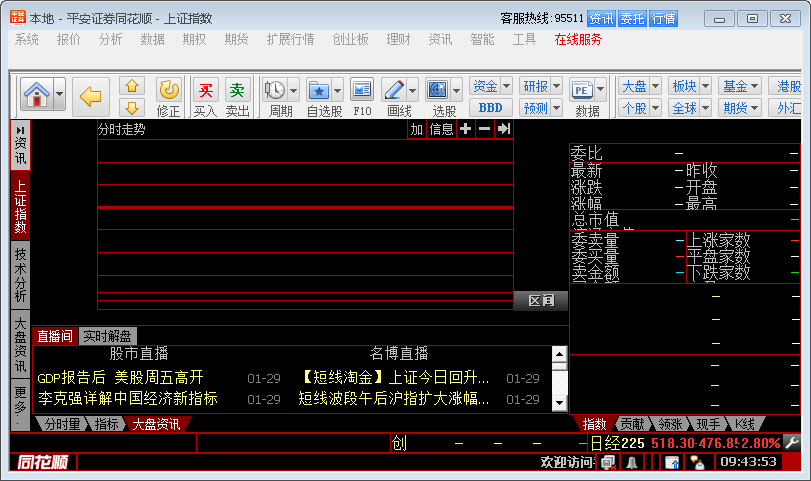Screen dimensions: 811x481
Task: Click the 买入 buy icon
Action: [205, 90]
